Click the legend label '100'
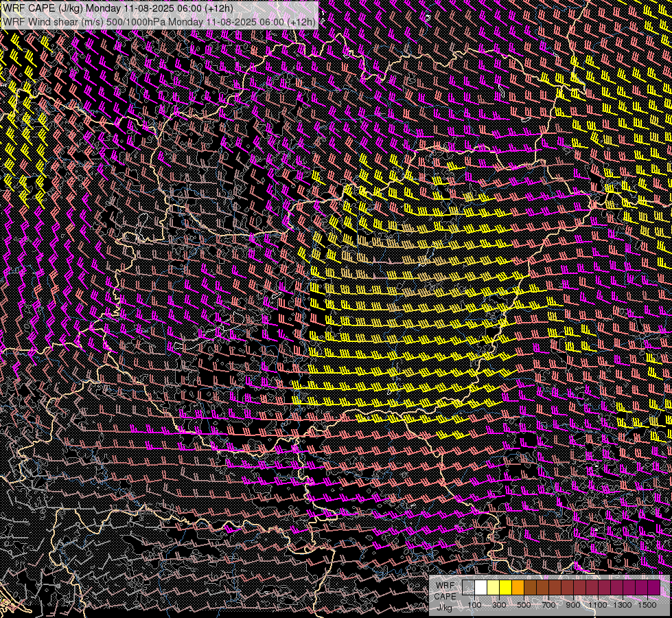 click(474, 605)
